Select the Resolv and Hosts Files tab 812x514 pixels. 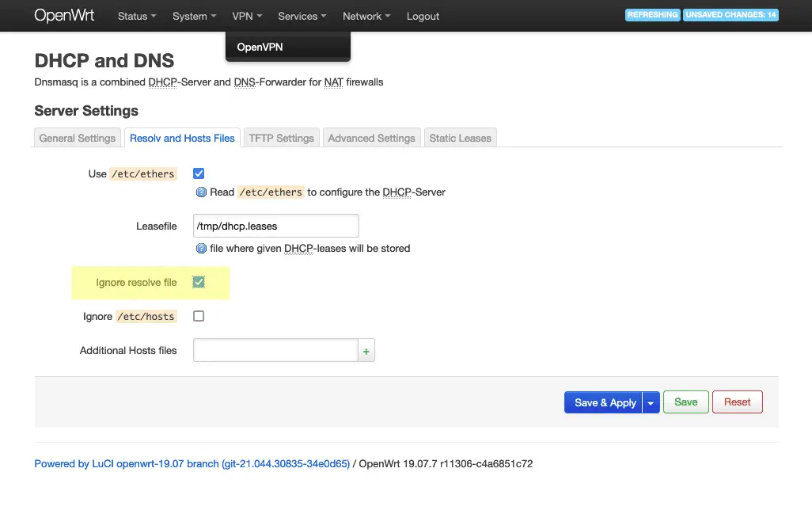point(182,138)
